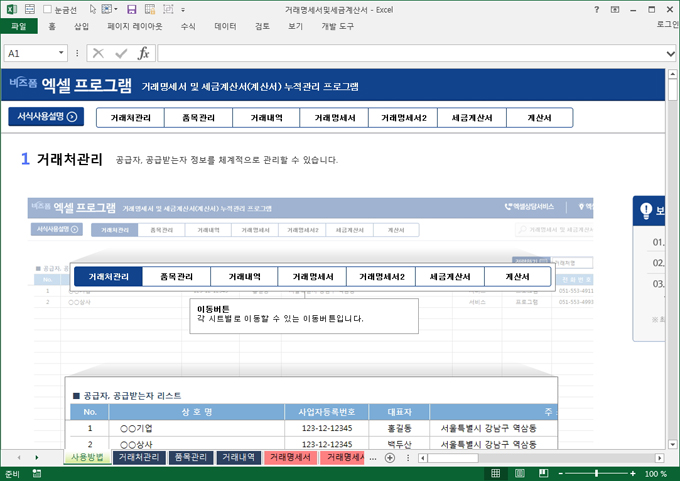The image size is (680, 481).
Task: Click the zoom slider handle
Action: tap(597, 473)
